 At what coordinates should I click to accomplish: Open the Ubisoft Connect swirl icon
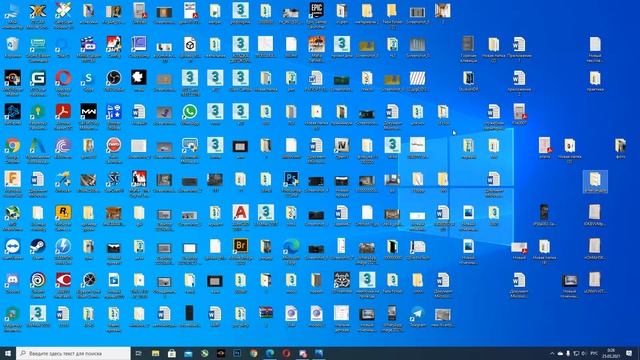coord(38,280)
